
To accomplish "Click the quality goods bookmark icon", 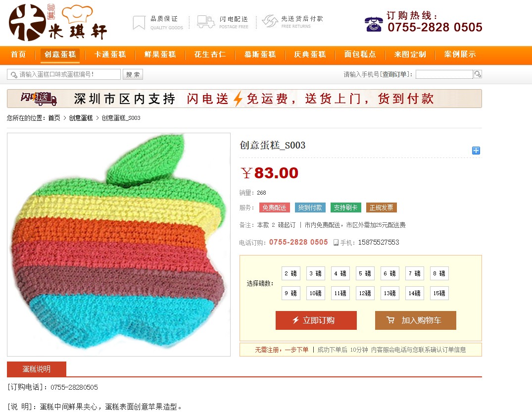I will coord(139,23).
